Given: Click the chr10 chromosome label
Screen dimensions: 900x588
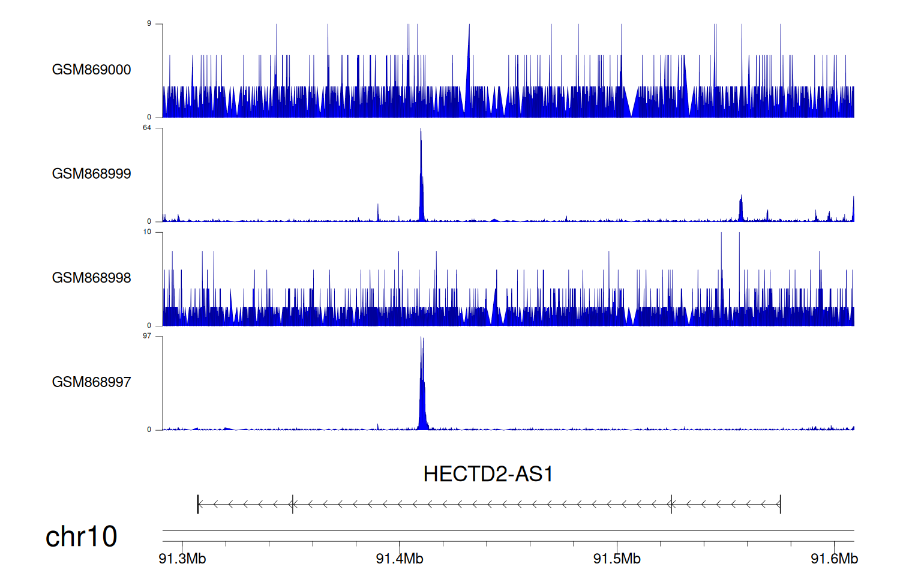Looking at the screenshot, I should (x=81, y=536).
